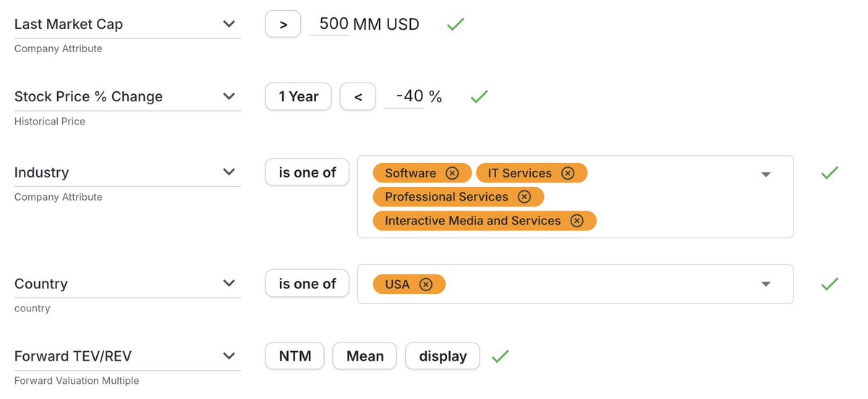Remove the Software industry tag
Viewport: 868px width, 399px height.
(x=452, y=173)
